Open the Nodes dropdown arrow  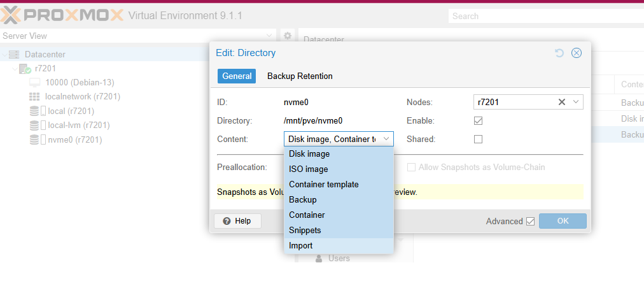point(576,102)
